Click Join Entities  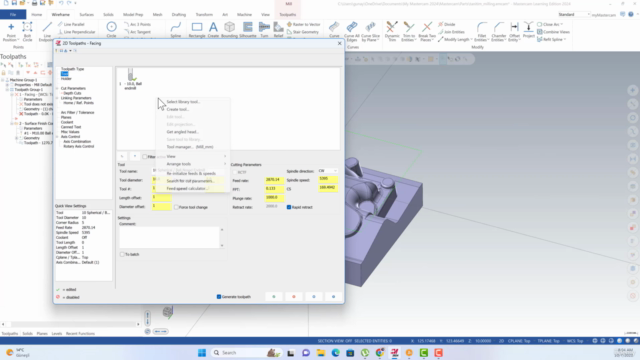tap(451, 32)
